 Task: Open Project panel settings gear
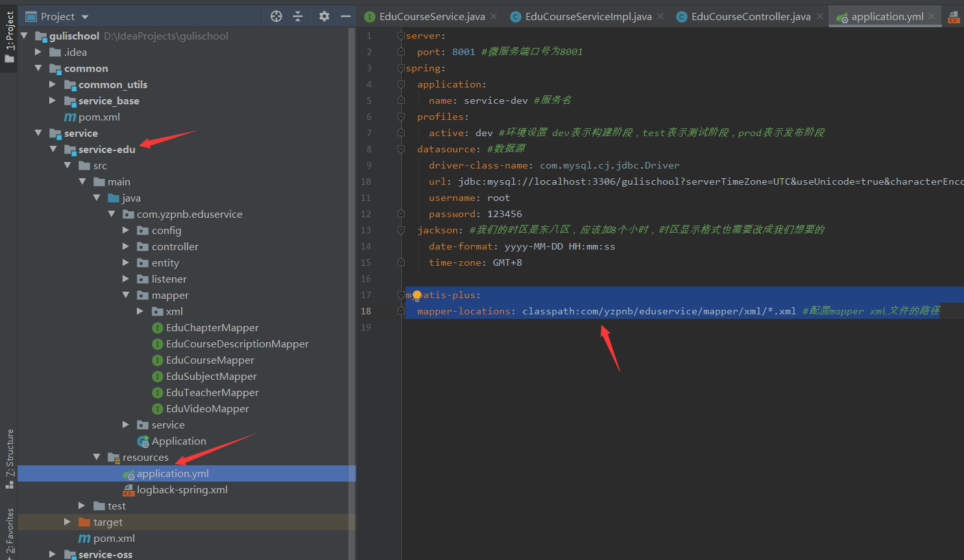click(324, 16)
